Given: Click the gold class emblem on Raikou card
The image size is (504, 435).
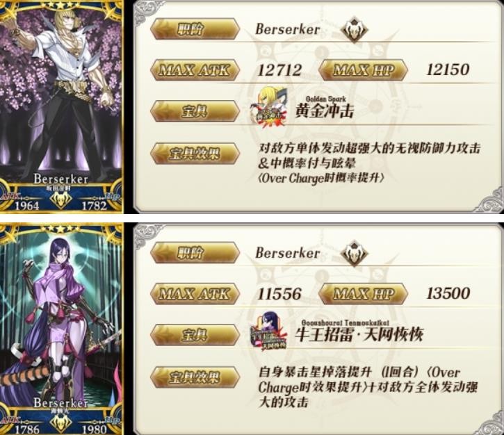Looking at the screenshot, I should [61, 423].
